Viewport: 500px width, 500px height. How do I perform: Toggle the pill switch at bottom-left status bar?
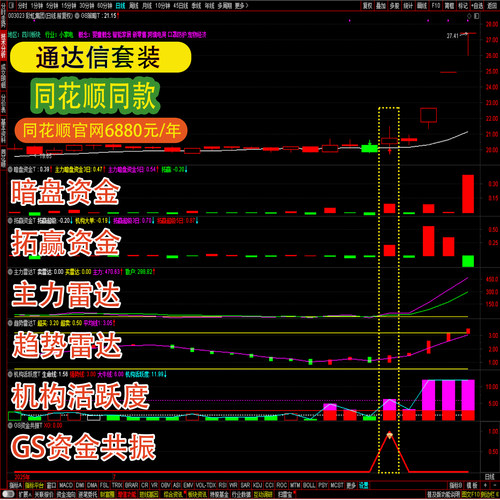[x=8, y=494]
